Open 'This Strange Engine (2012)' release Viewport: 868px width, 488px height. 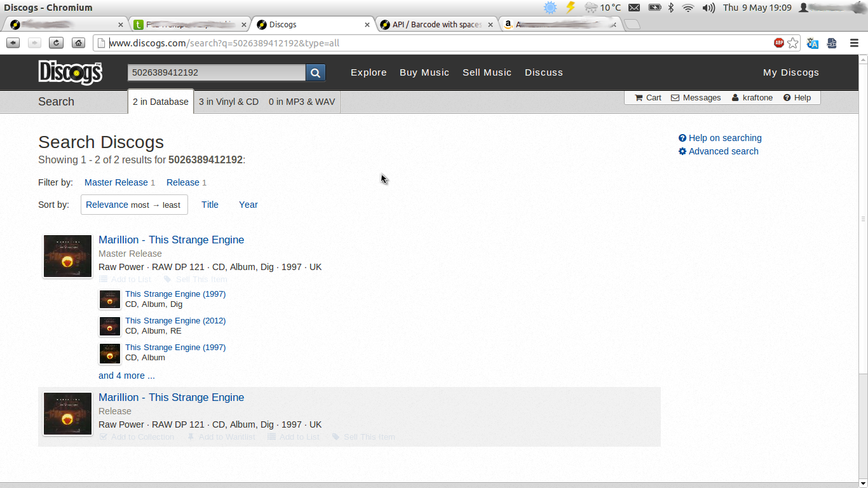(x=175, y=320)
